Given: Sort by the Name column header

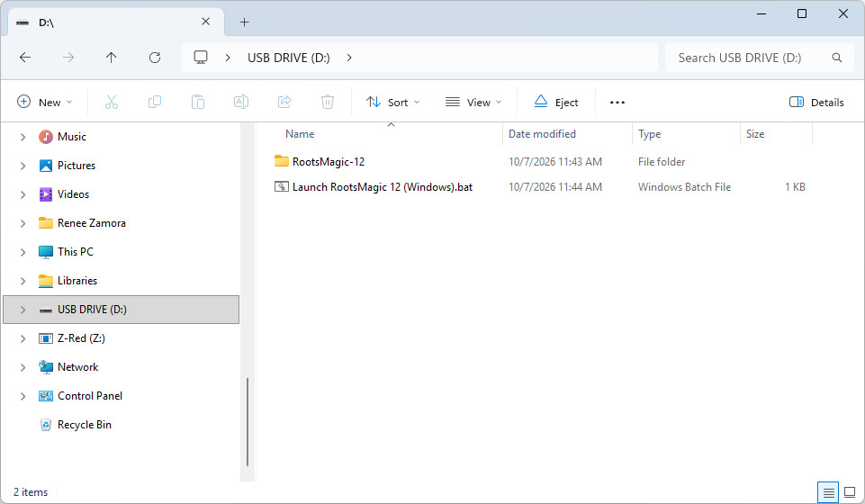Looking at the screenshot, I should (300, 134).
